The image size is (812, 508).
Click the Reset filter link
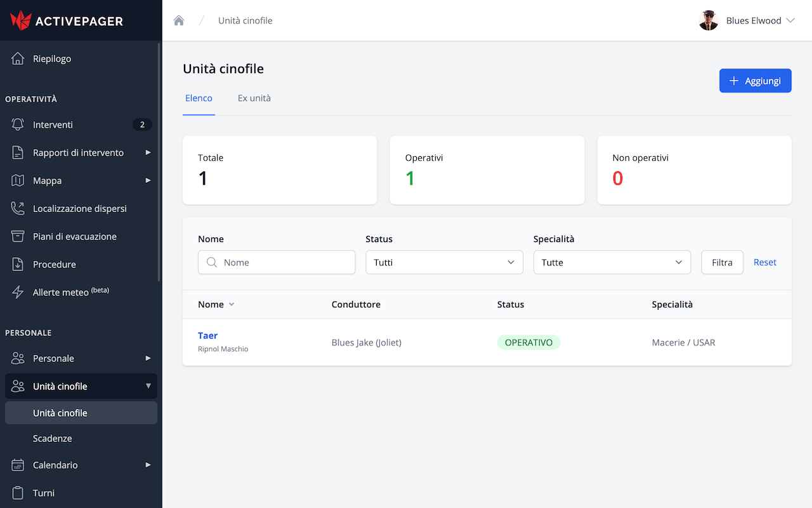coord(764,262)
